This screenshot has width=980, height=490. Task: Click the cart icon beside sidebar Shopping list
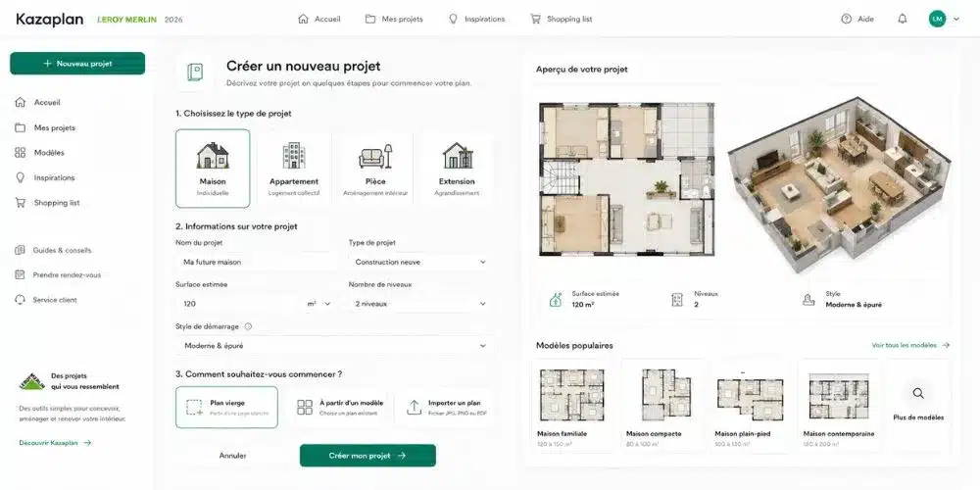[20, 203]
